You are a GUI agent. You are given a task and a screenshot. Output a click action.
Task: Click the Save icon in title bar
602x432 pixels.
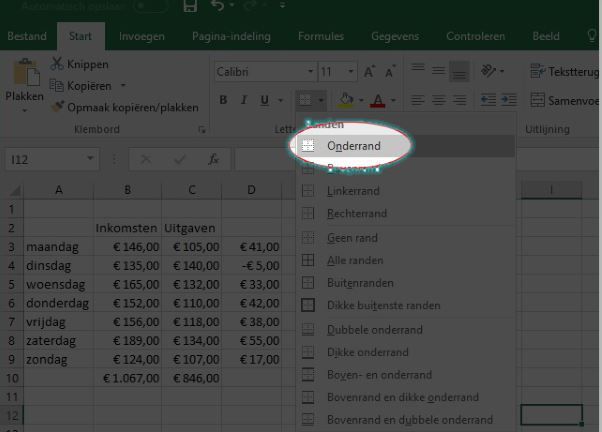190,7
